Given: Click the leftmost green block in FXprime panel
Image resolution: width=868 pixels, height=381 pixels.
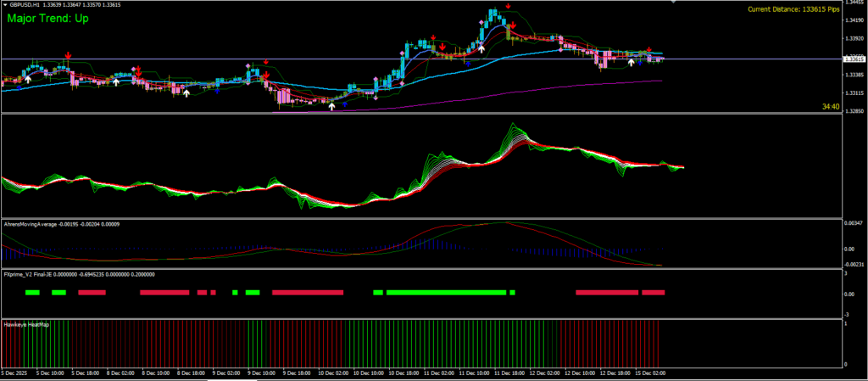Looking at the screenshot, I should pos(32,292).
